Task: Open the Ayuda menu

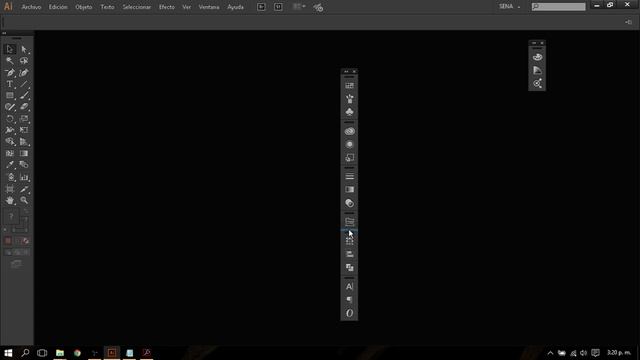Action: pos(235,7)
